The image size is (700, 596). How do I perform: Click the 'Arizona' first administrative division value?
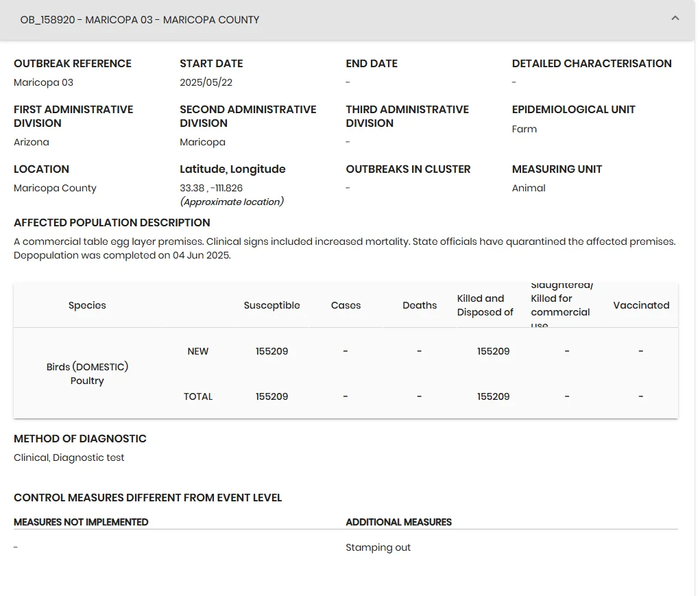[32, 143]
